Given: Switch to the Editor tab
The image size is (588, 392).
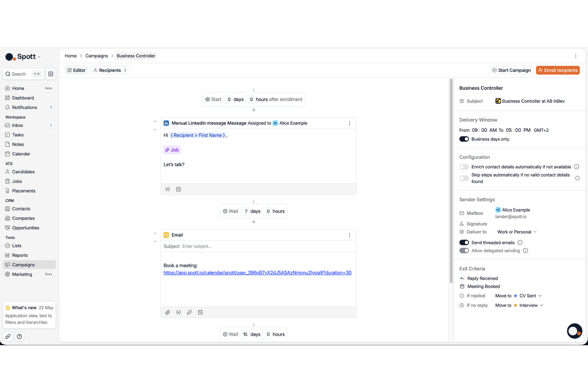Looking at the screenshot, I should click(x=76, y=70).
